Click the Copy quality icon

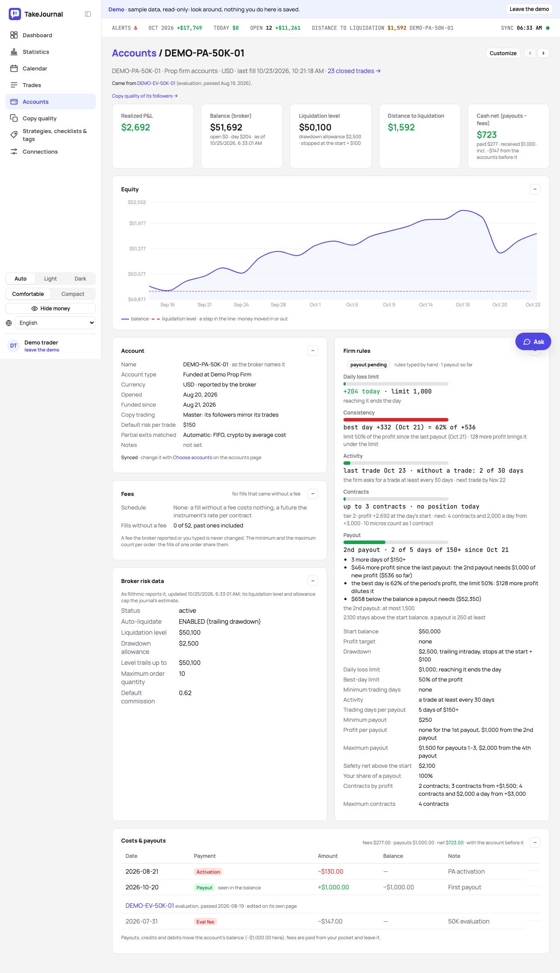tap(14, 118)
